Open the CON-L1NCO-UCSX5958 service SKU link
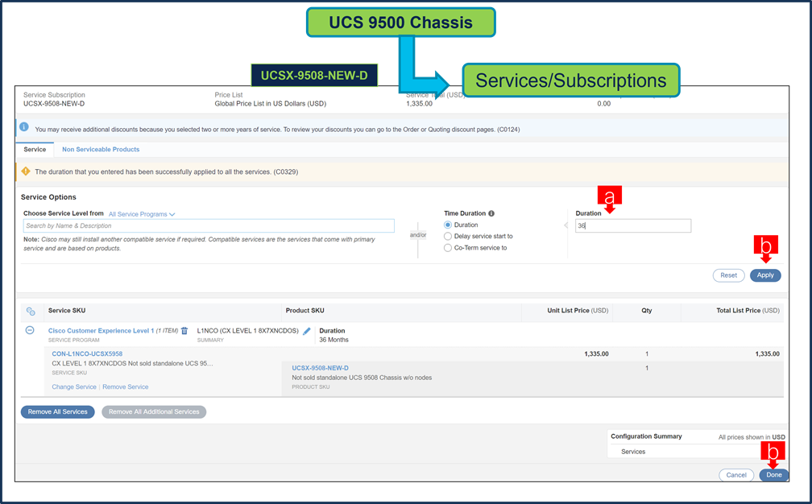 coord(87,354)
